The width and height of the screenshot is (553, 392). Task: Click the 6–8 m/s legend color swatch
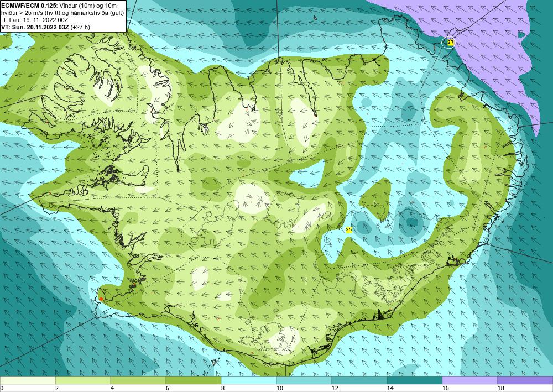point(193,380)
